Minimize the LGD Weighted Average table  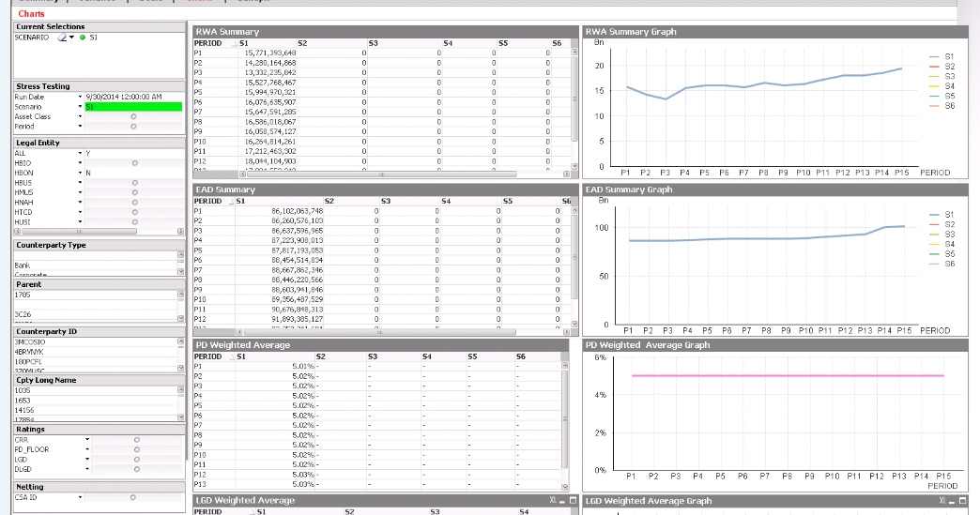[x=561, y=501]
